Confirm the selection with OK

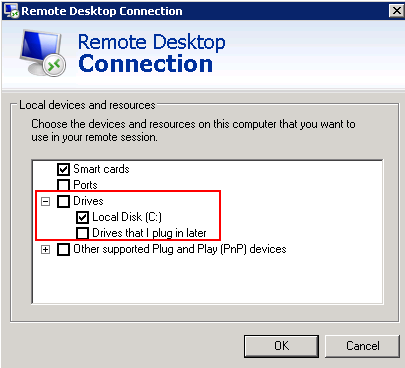pos(281,346)
